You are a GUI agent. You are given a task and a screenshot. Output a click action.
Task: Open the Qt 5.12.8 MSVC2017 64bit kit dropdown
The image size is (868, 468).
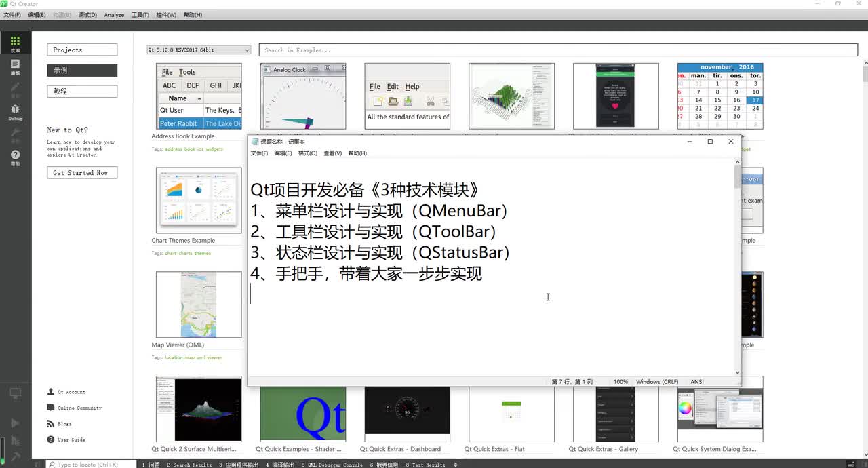coord(199,50)
